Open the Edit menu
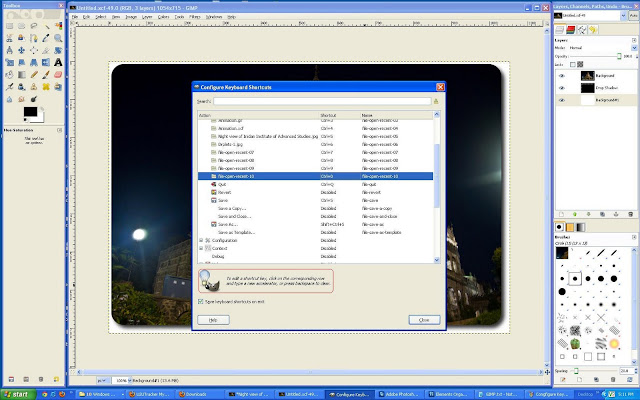Viewport: 640px width, 400px height. tap(87, 17)
